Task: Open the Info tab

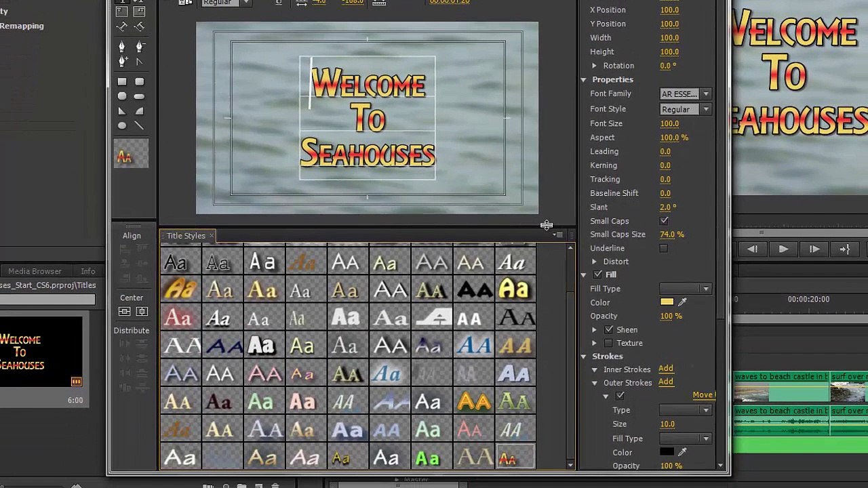Action: (x=88, y=271)
